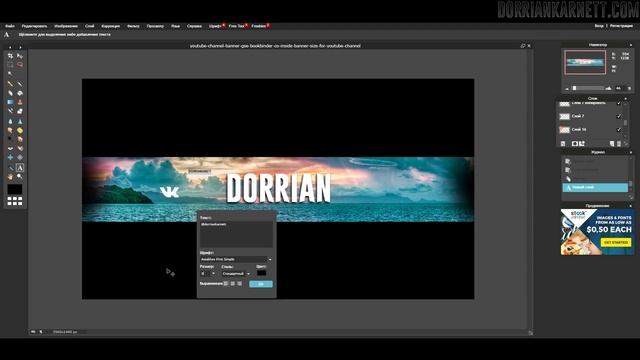
Task: Select the Burn tool
Action: tap(20, 140)
